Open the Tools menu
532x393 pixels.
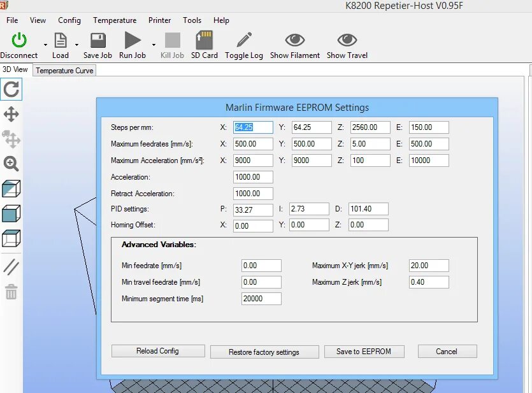pos(192,20)
